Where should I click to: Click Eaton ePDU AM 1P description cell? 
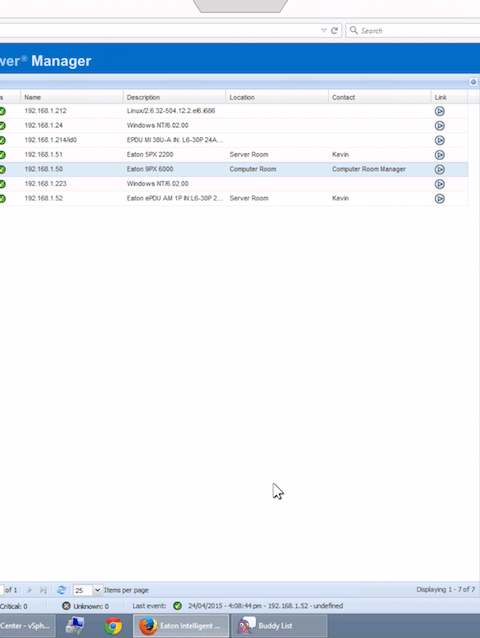175,199
